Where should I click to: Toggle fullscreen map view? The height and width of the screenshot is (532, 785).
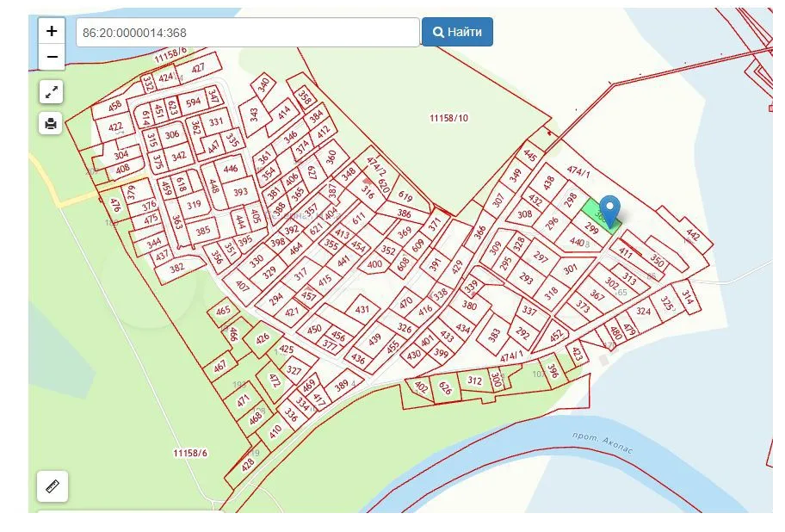[51, 92]
